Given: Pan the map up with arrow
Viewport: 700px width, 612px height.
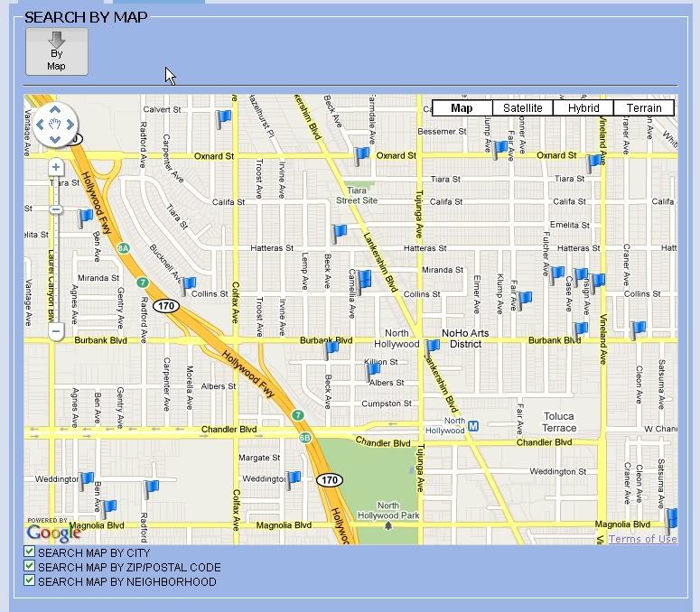Looking at the screenshot, I should pos(55,110).
